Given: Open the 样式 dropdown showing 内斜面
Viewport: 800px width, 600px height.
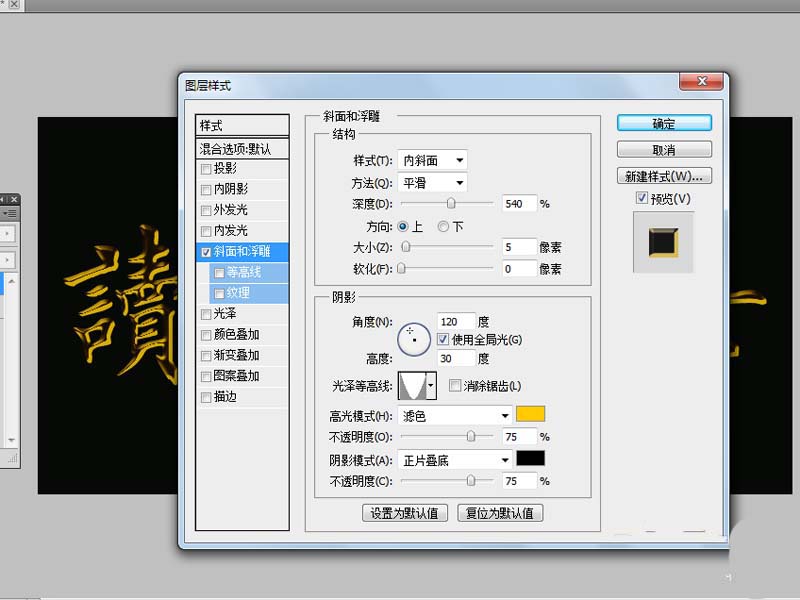Looking at the screenshot, I should [x=432, y=161].
